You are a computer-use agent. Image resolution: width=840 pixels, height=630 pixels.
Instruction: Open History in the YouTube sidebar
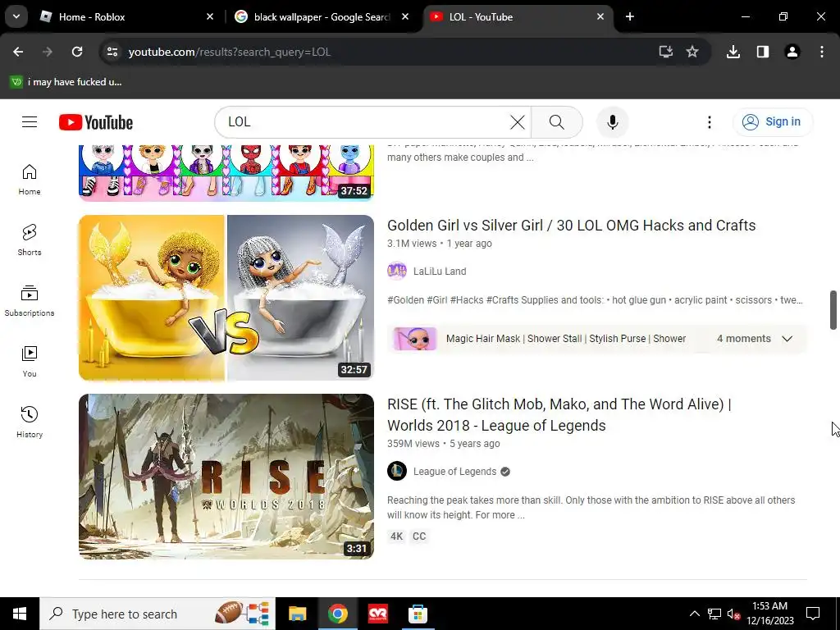pos(30,422)
